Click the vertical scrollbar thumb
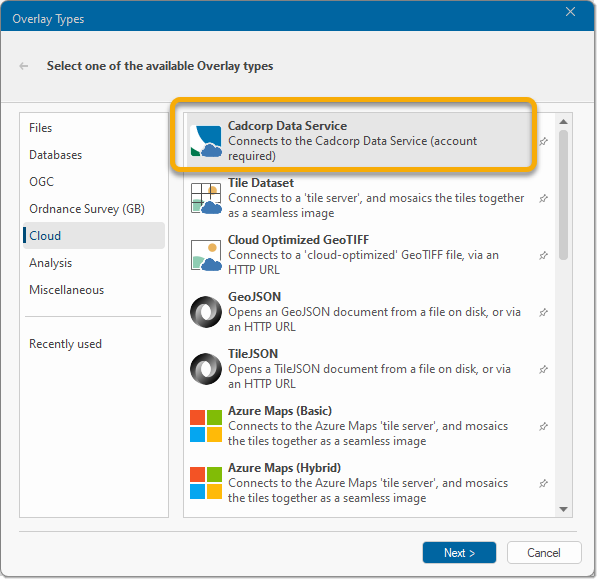 563,195
